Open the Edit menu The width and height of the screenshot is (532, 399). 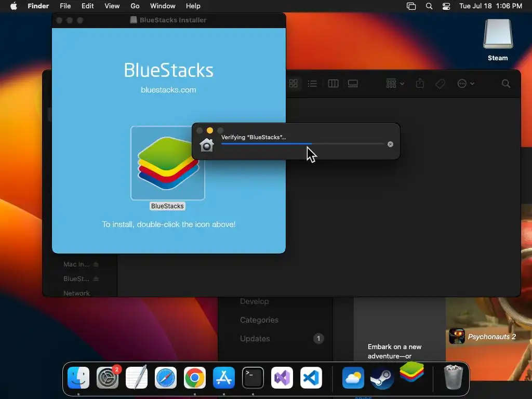pyautogui.click(x=87, y=6)
